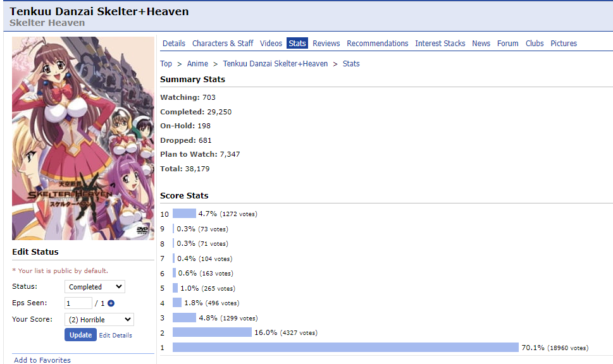Click the 'On-Hold: 198' stat line

185,126
